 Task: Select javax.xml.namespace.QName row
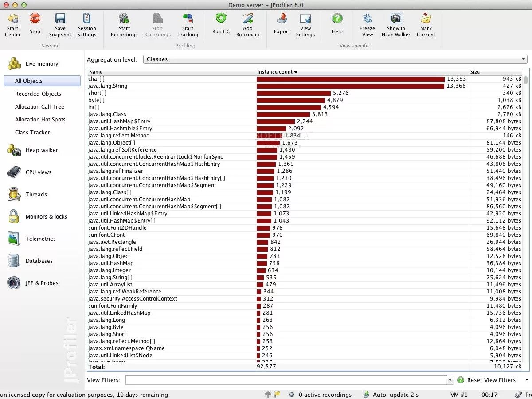coord(305,348)
